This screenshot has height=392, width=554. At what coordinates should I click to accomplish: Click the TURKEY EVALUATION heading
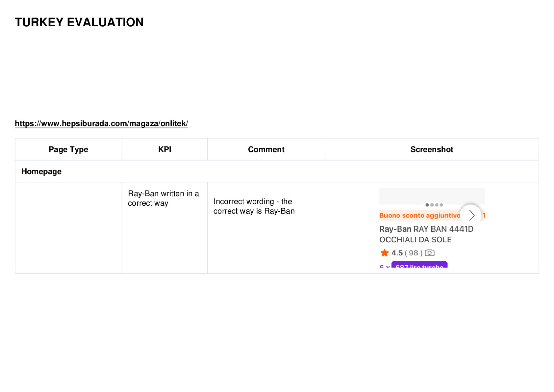pyautogui.click(x=79, y=22)
